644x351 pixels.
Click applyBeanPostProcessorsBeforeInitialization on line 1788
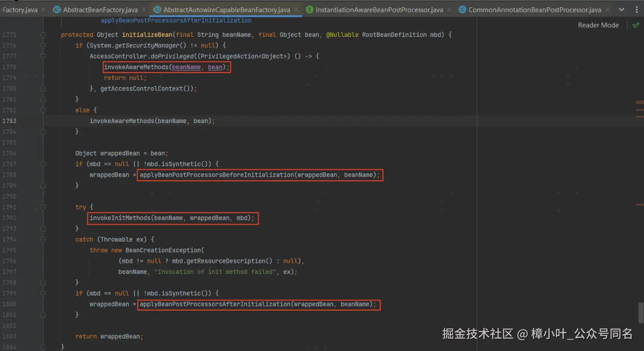tap(217, 175)
